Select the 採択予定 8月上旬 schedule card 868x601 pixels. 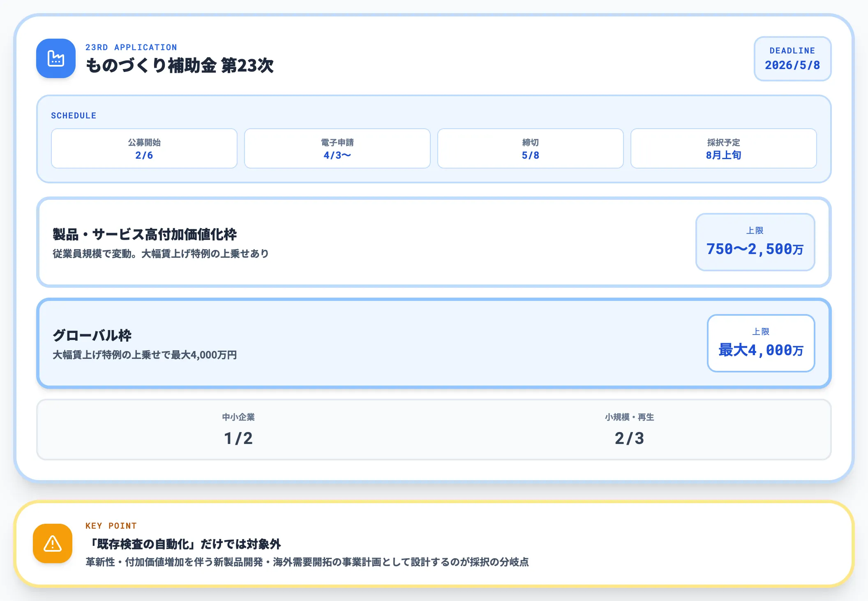click(x=723, y=148)
